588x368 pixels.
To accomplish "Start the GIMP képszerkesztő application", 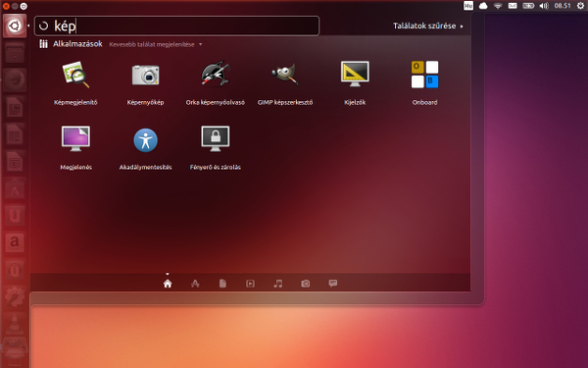I will pyautogui.click(x=285, y=82).
